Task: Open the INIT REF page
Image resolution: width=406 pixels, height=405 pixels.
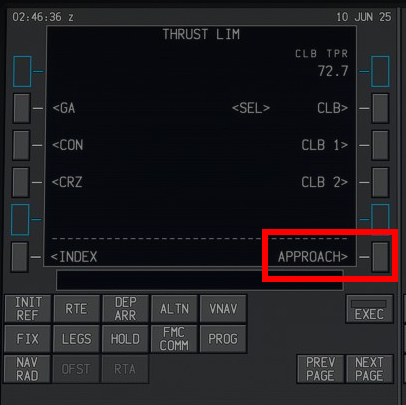Action: click(x=28, y=309)
